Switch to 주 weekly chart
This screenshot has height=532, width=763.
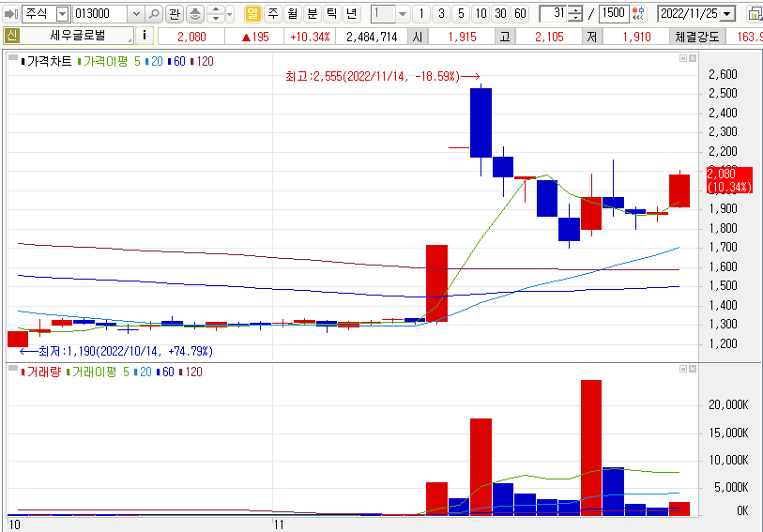coord(272,14)
